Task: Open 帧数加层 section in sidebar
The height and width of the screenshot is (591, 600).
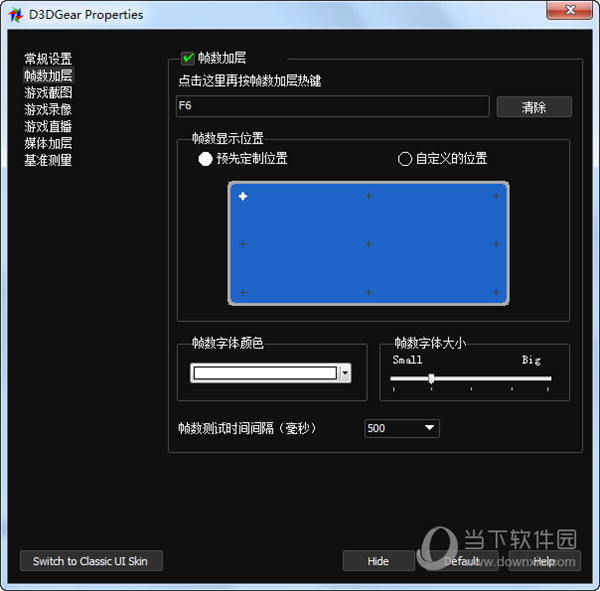Action: (x=48, y=76)
